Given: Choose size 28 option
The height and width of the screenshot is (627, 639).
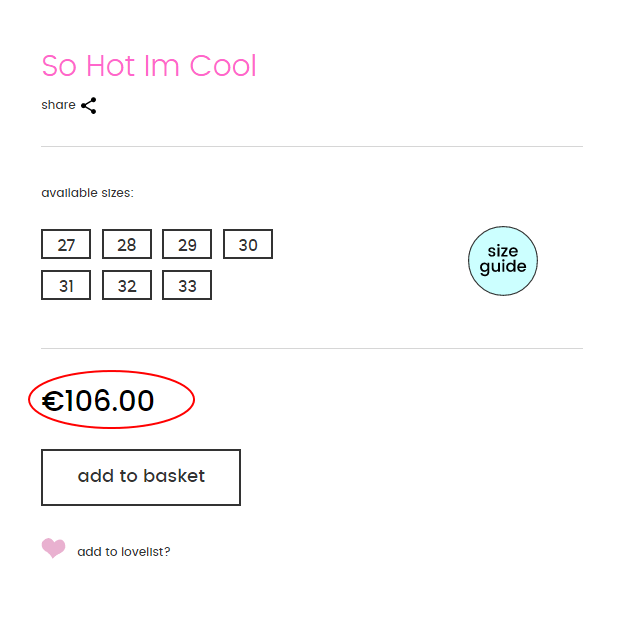Looking at the screenshot, I should (127, 245).
